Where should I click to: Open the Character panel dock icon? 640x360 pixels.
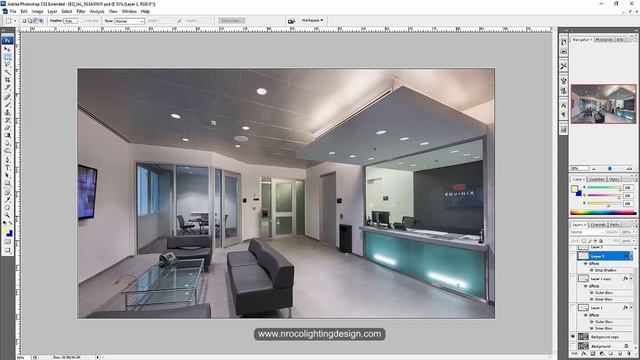[x=564, y=105]
